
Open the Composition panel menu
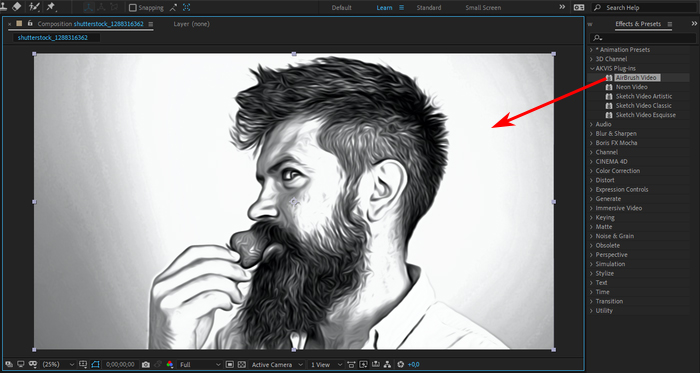click(x=150, y=24)
